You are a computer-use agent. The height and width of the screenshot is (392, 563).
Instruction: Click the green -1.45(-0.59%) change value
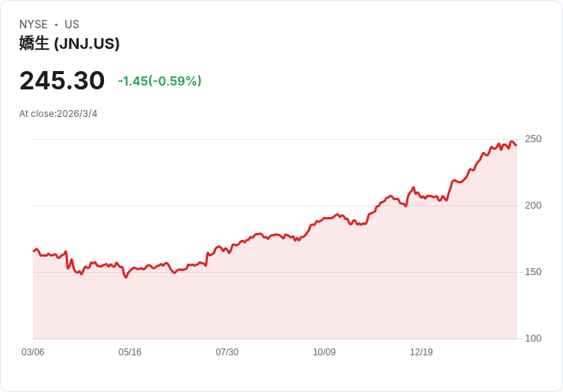click(159, 81)
